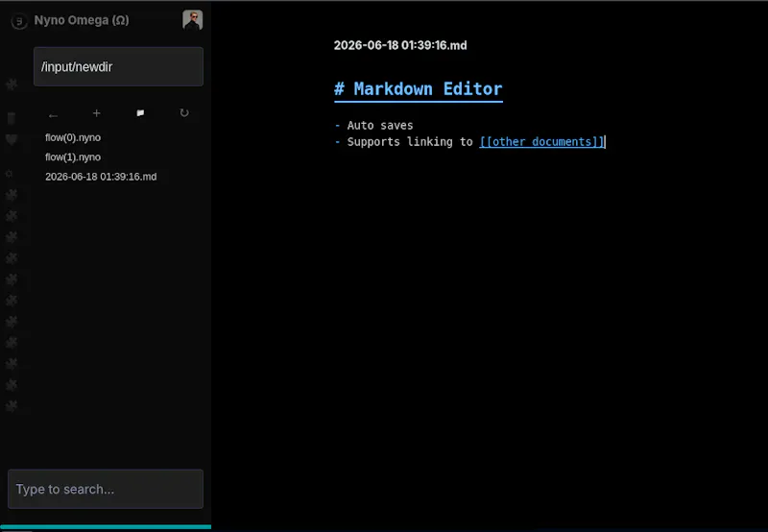
Task: Go back with the left arrow icon
Action: click(53, 115)
